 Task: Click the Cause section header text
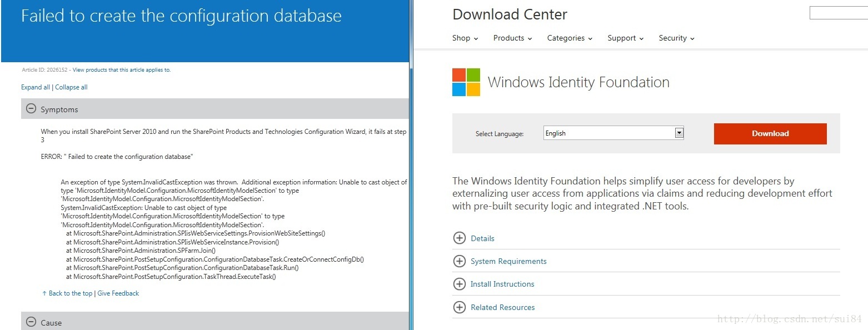pyautogui.click(x=51, y=323)
